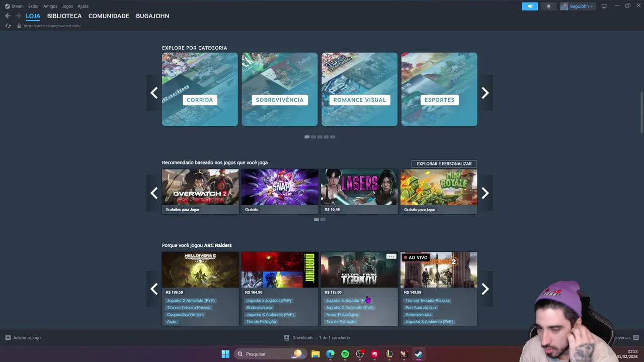Launch Microsoft Edge from the taskbar
The image size is (644, 362).
pyautogui.click(x=330, y=354)
